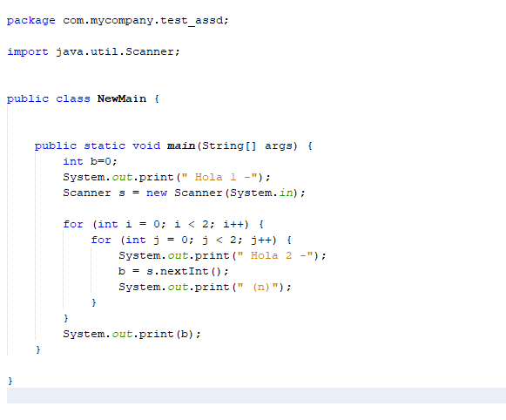The height and width of the screenshot is (420, 506).
Task: Click the class name 'NewMain'
Action: point(122,98)
